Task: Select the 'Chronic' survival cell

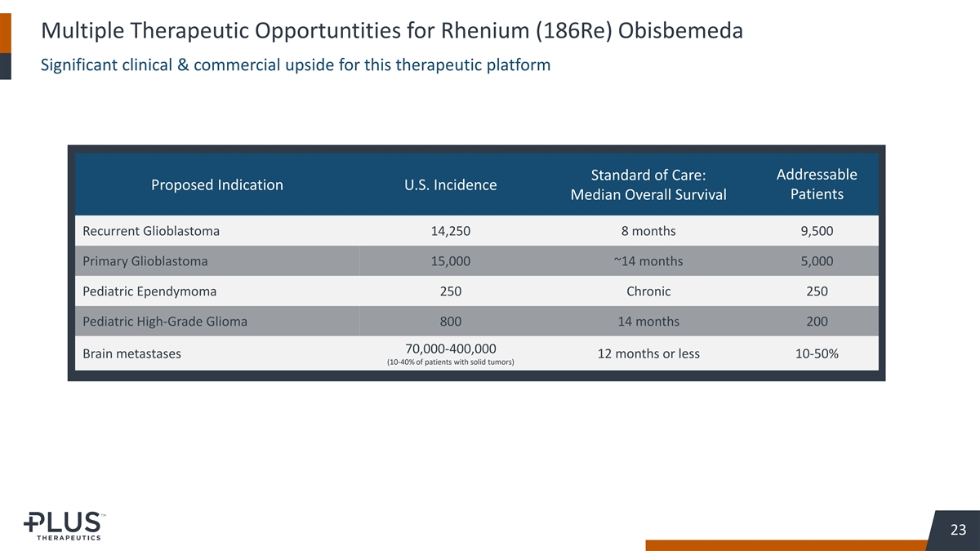Action: (648, 291)
